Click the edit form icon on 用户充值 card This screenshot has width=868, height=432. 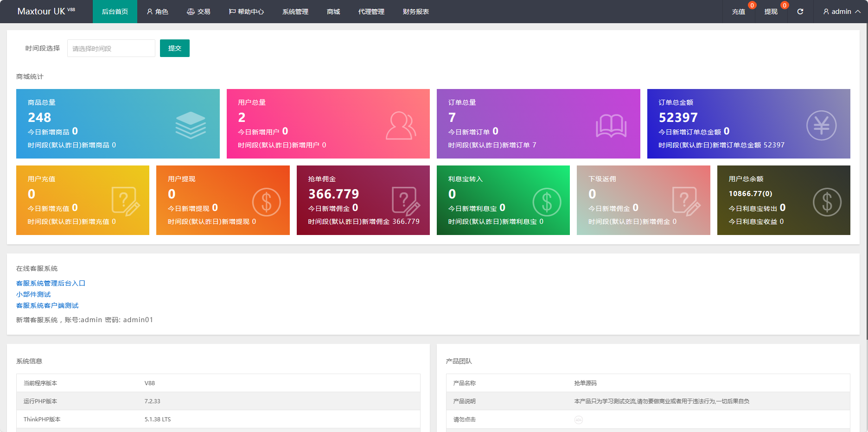click(x=126, y=202)
